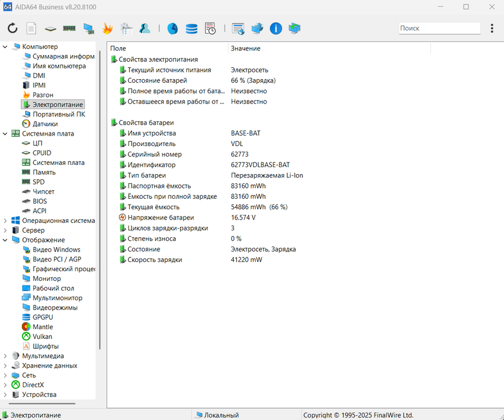Expand the Операционная система node
Image resolution: width=504 pixels, height=420 pixels.
(x=5, y=221)
